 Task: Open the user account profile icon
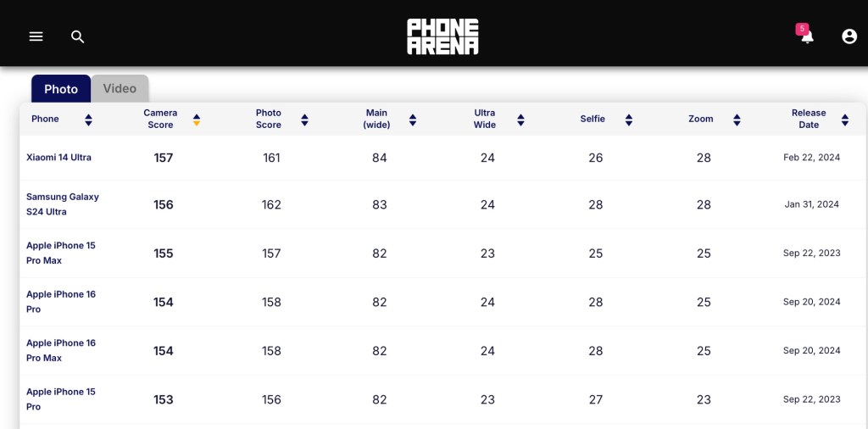[x=849, y=36]
